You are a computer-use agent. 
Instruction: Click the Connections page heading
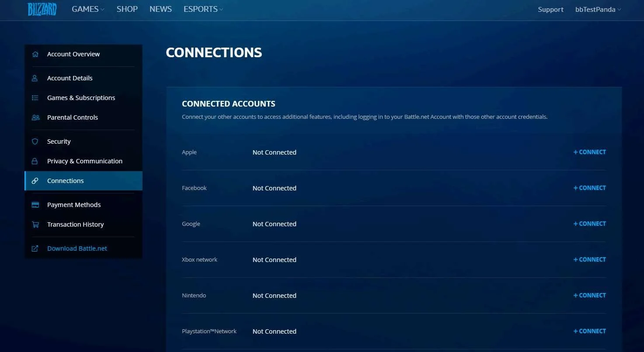click(214, 52)
